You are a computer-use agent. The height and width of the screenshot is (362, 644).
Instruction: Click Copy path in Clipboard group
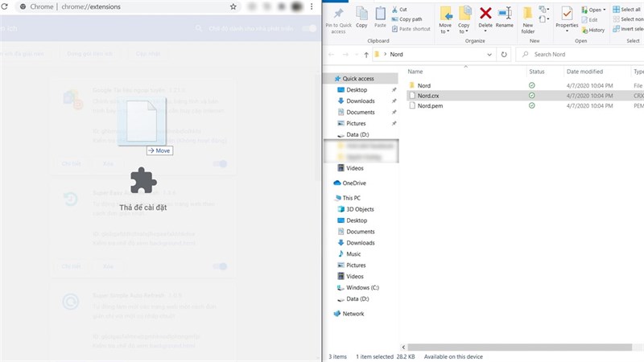407,19
